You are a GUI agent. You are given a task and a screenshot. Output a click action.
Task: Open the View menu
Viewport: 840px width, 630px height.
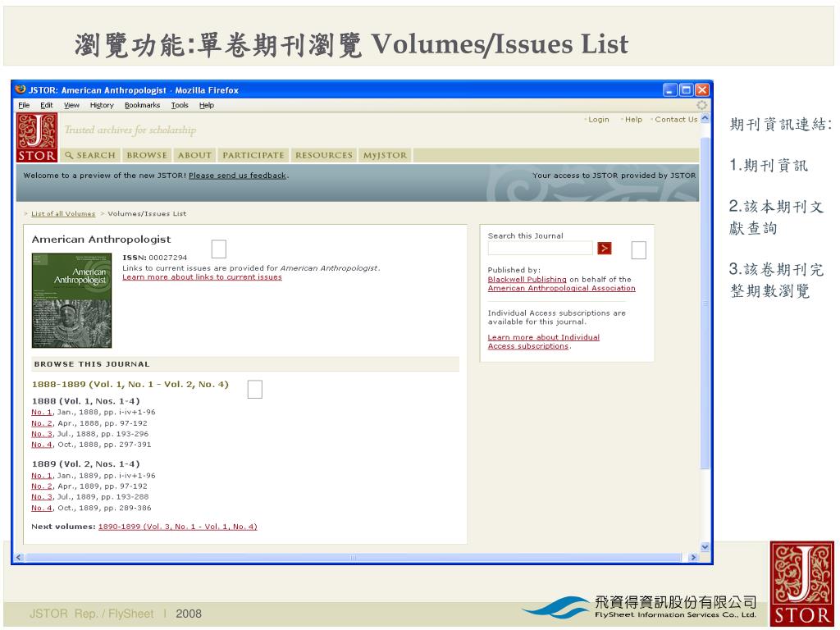tap(71, 105)
